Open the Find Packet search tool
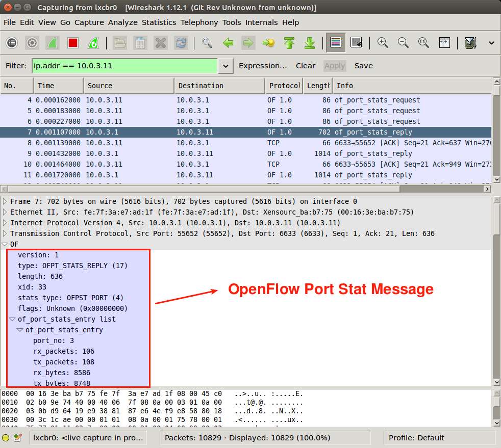 point(207,43)
